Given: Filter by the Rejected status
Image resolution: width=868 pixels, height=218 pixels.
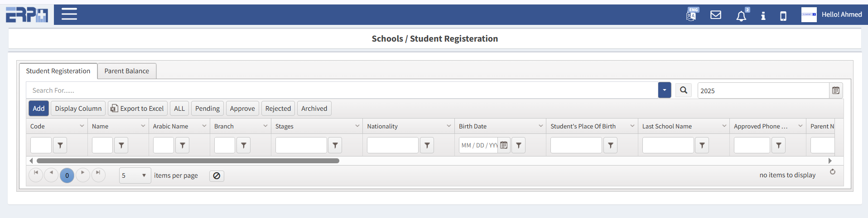Looking at the screenshot, I should coord(278,109).
